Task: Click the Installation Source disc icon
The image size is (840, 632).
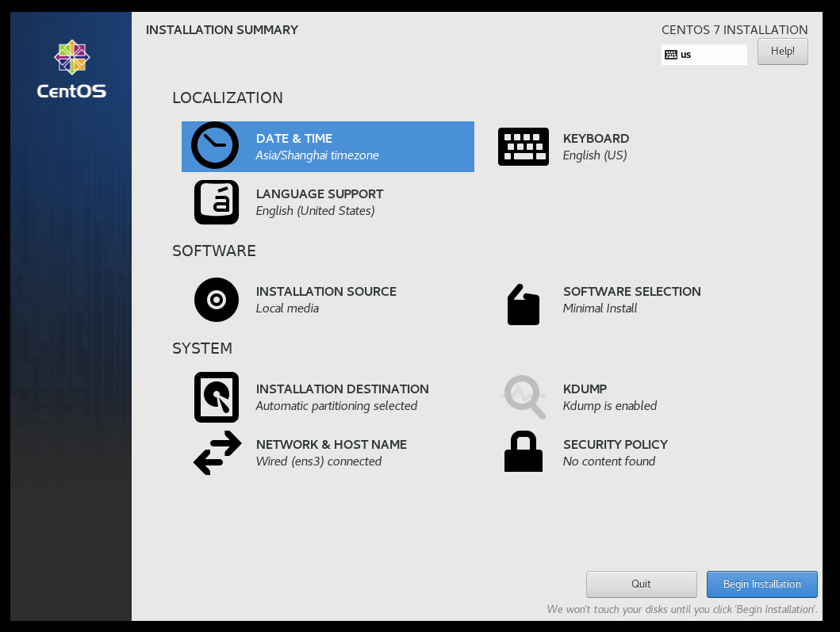Action: 217,300
